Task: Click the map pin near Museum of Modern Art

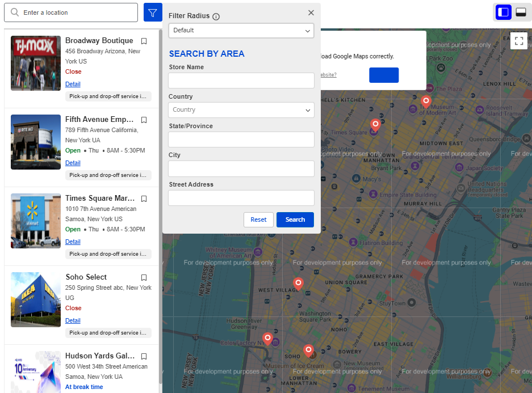Action: (426, 102)
